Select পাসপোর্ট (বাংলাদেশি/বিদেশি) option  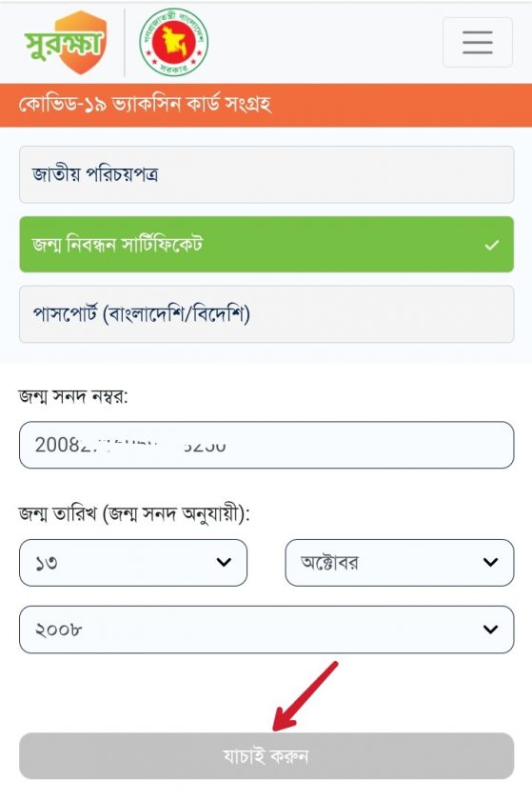click(266, 313)
